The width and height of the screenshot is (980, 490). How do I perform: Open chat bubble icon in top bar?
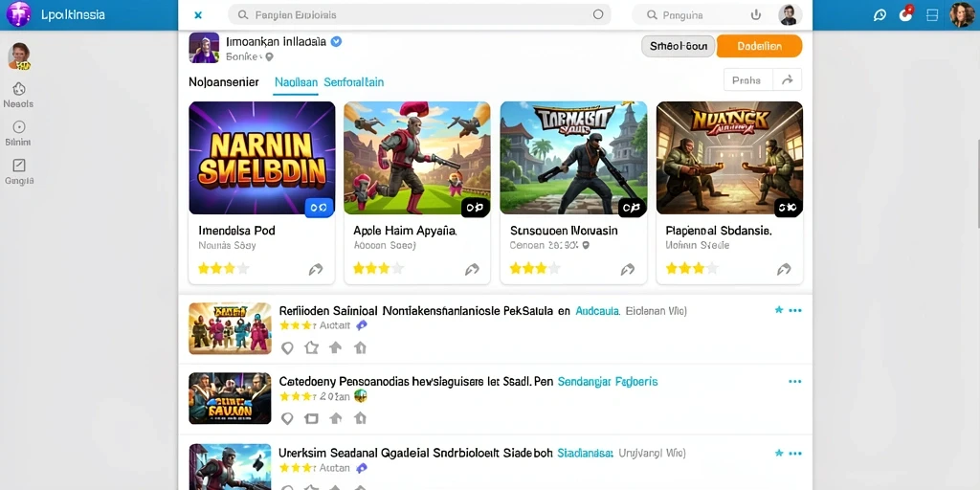tap(880, 15)
